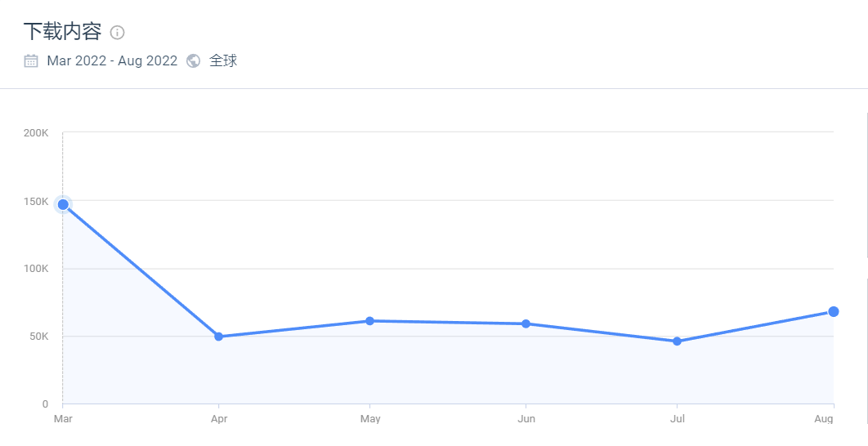The image size is (868, 446).
Task: Open the Mar 2022 - Aug 2022 date range
Action: tap(112, 60)
